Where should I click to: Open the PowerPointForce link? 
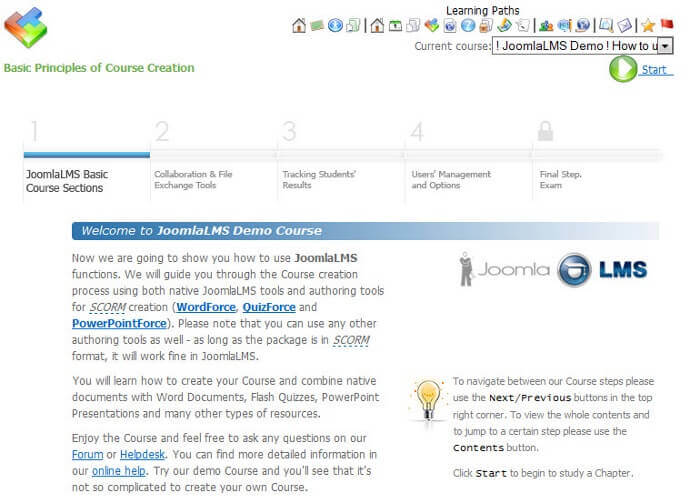[x=119, y=324]
